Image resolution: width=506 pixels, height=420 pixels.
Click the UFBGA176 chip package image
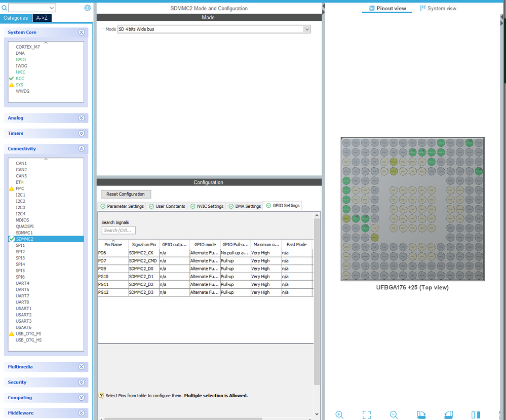(412, 209)
